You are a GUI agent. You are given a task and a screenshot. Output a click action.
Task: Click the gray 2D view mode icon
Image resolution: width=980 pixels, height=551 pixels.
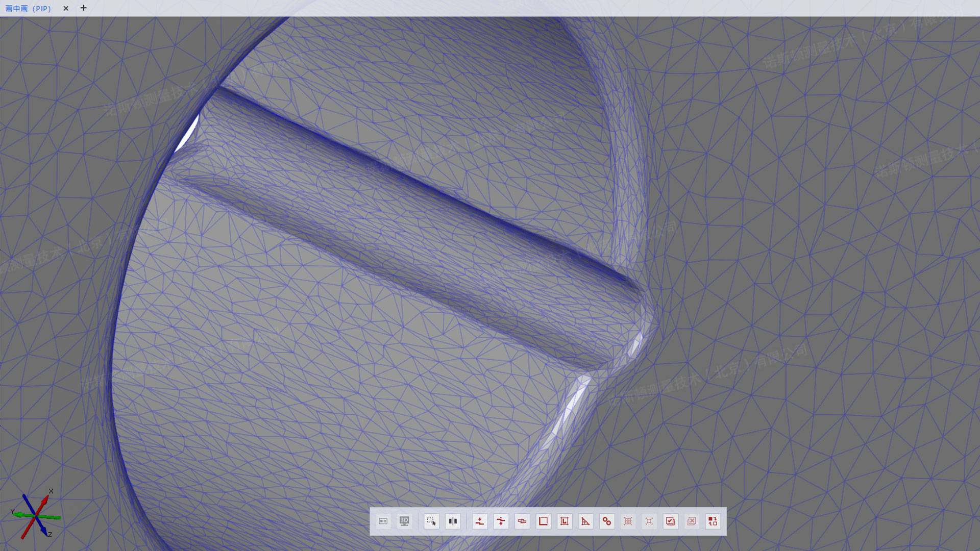click(383, 521)
